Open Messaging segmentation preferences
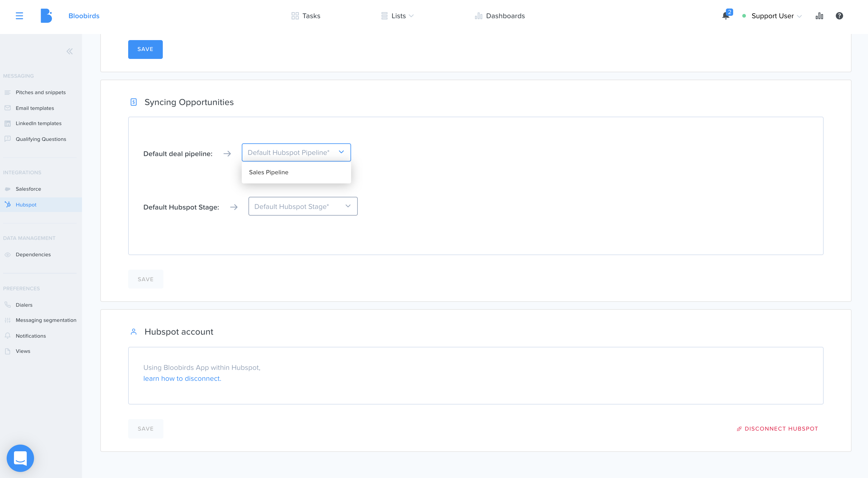This screenshot has width=868, height=478. 46,320
